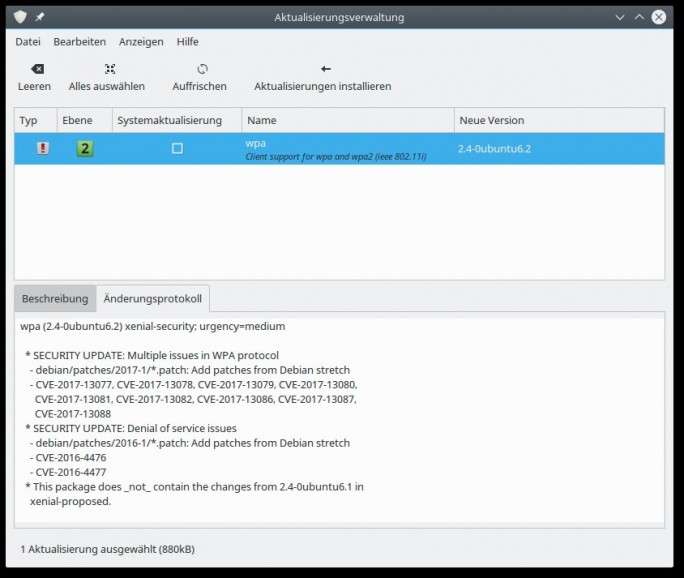Click the Denial of service issues line
The height and width of the screenshot is (578, 684).
point(131,428)
